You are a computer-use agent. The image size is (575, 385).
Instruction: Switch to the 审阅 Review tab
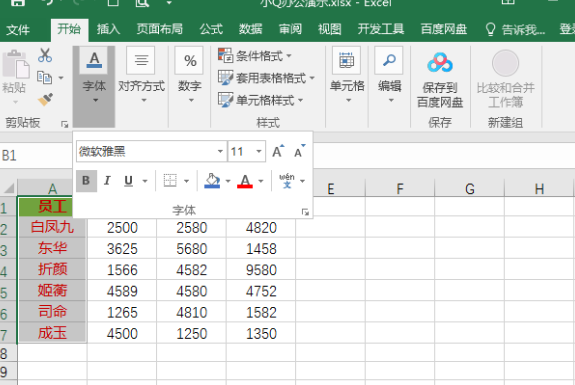tap(290, 29)
